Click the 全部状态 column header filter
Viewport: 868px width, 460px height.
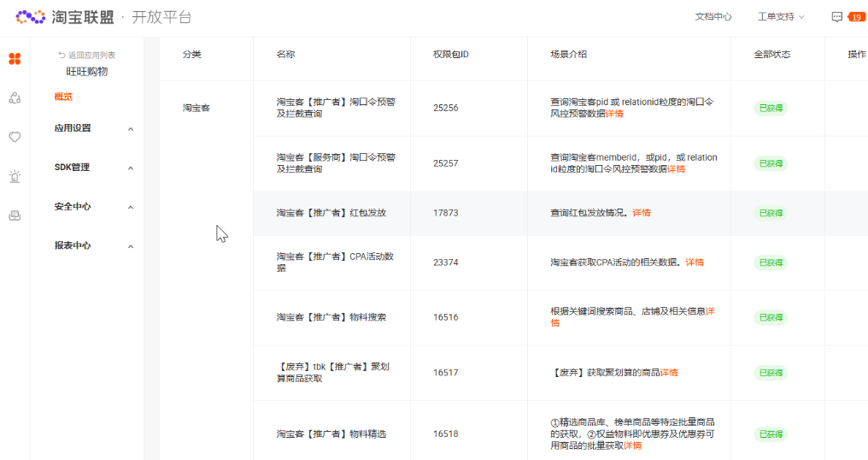[771, 55]
